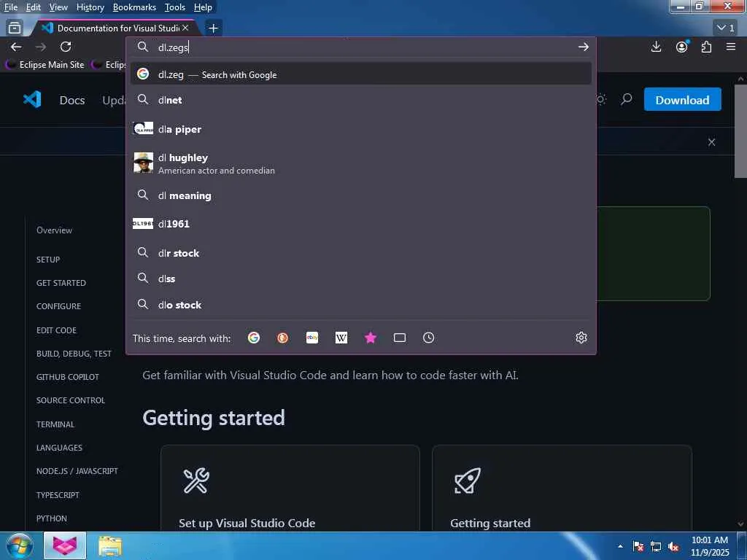Click the go arrow in the address bar

(x=583, y=47)
